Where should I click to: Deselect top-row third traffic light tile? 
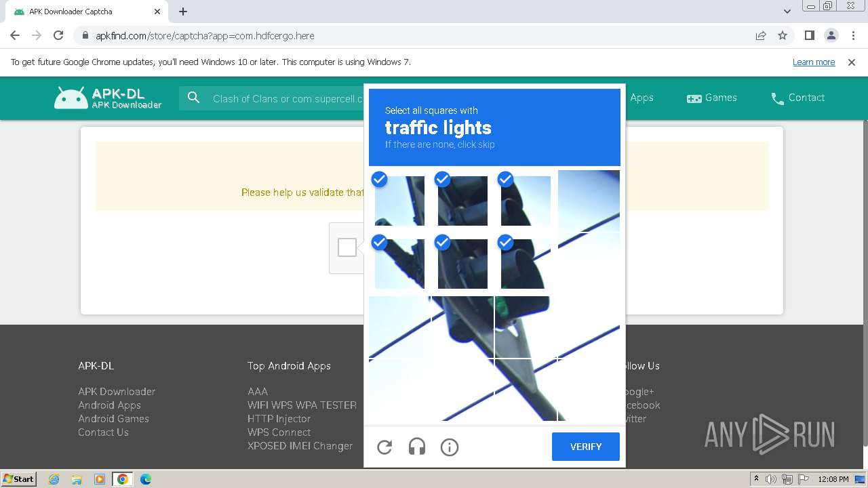[526, 201]
